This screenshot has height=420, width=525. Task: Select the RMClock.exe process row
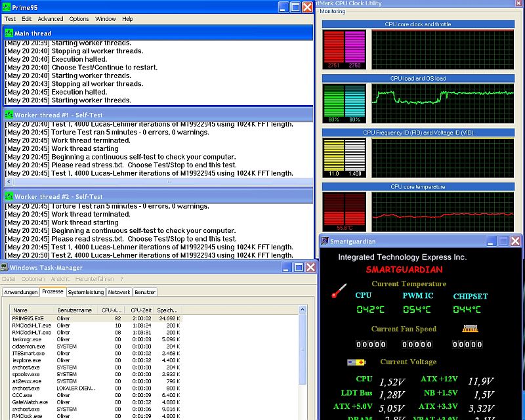click(x=96, y=416)
